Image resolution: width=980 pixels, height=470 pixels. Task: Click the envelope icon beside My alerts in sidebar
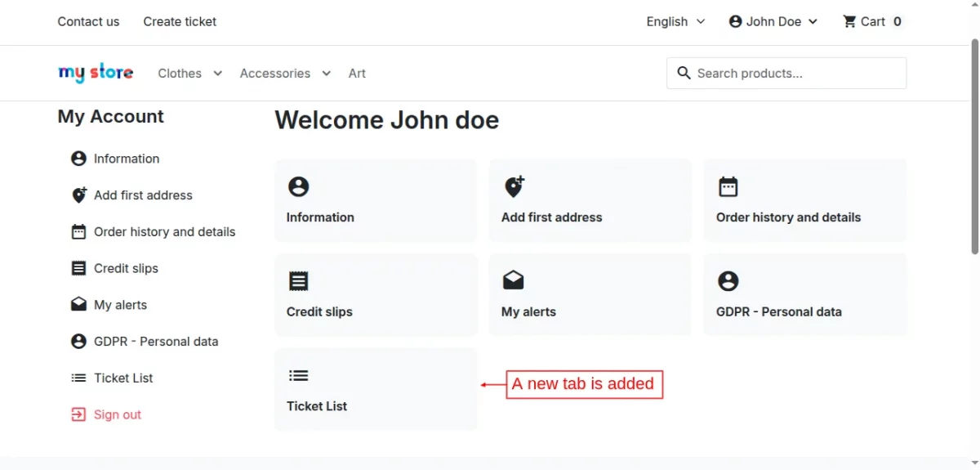[78, 305]
